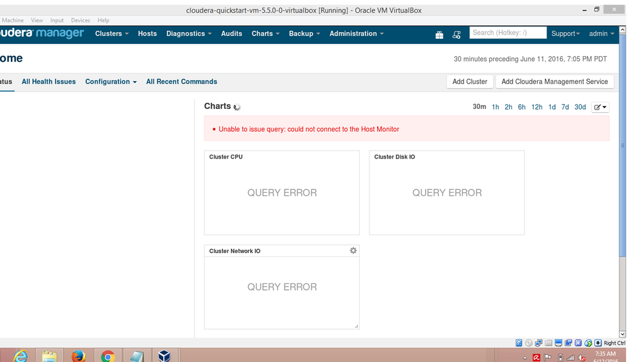Open the Audits page
644x362 pixels.
[x=231, y=33]
